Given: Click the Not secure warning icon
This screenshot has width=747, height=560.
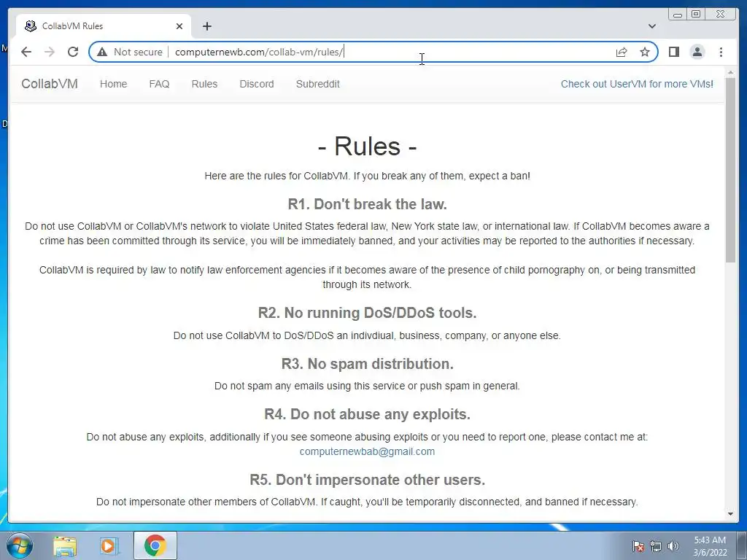Looking at the screenshot, I should click(102, 52).
